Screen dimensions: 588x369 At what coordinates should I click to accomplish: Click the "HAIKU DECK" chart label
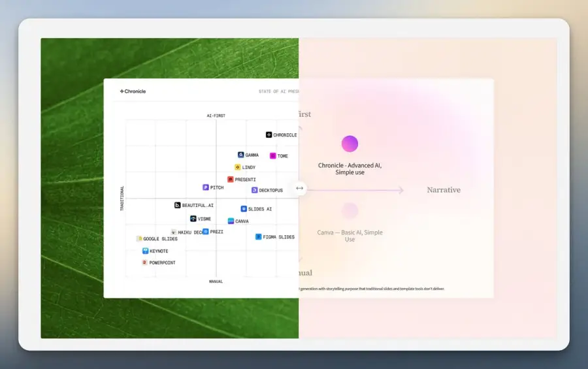point(190,233)
